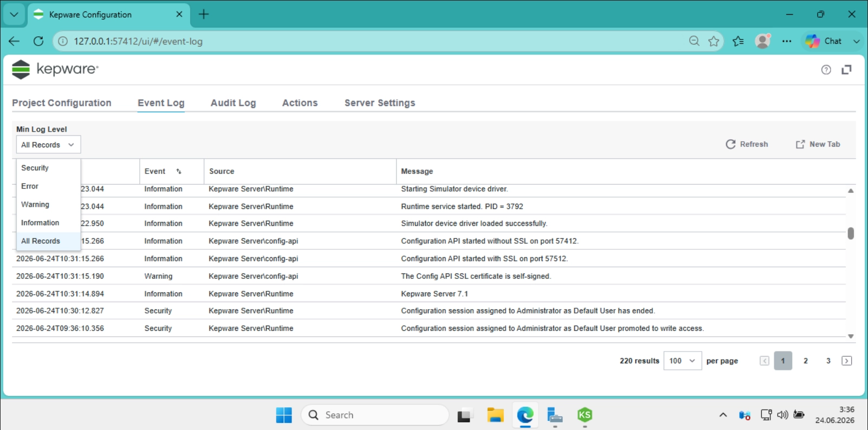Viewport: 868px width, 430px height.
Task: Open browser settings and more menu
Action: [787, 41]
